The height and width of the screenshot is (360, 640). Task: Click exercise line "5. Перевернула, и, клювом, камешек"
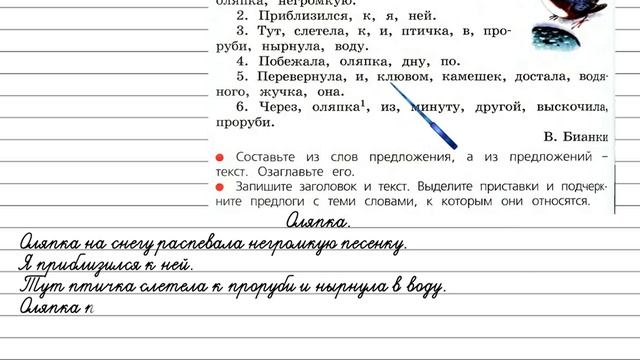pyautogui.click(x=422, y=77)
